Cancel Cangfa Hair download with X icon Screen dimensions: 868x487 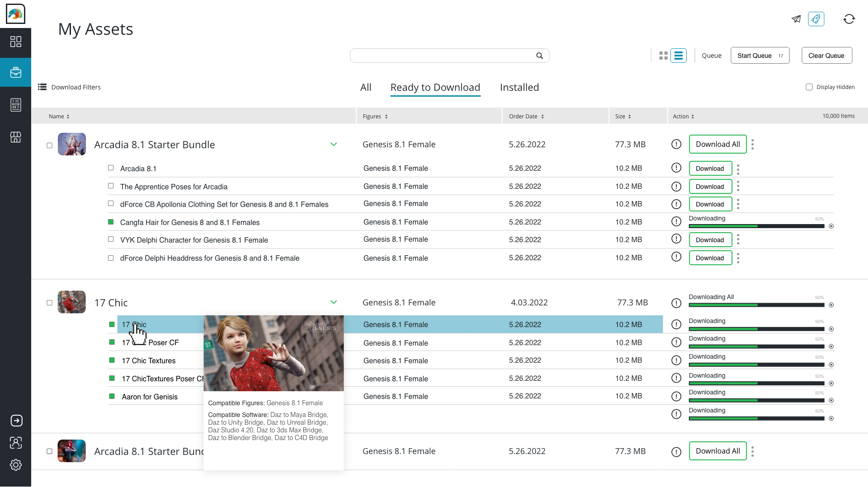pyautogui.click(x=831, y=226)
